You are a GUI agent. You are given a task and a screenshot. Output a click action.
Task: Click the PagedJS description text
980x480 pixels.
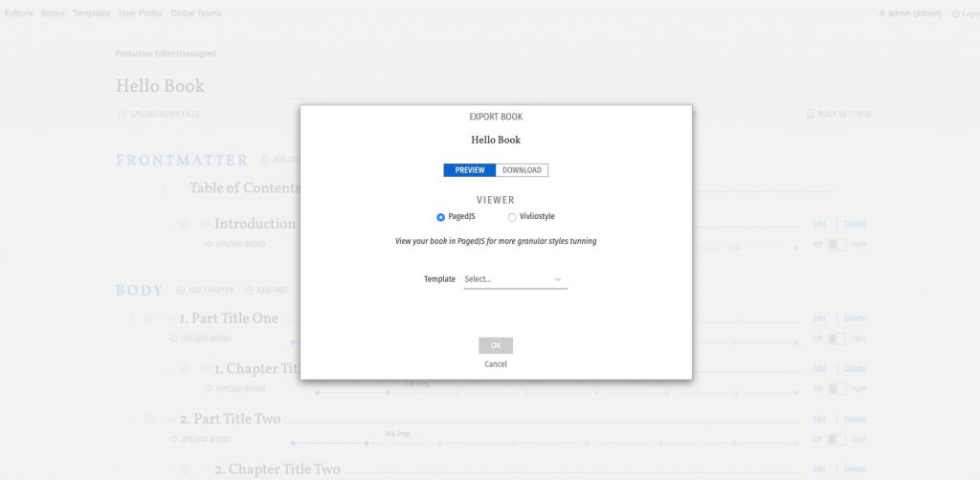click(496, 241)
